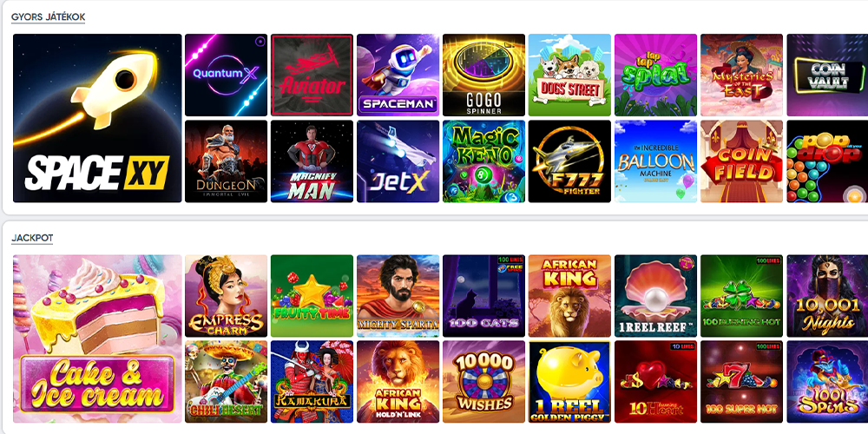The width and height of the screenshot is (868, 434).
Task: Launch the Aviator game tile
Action: point(312,75)
